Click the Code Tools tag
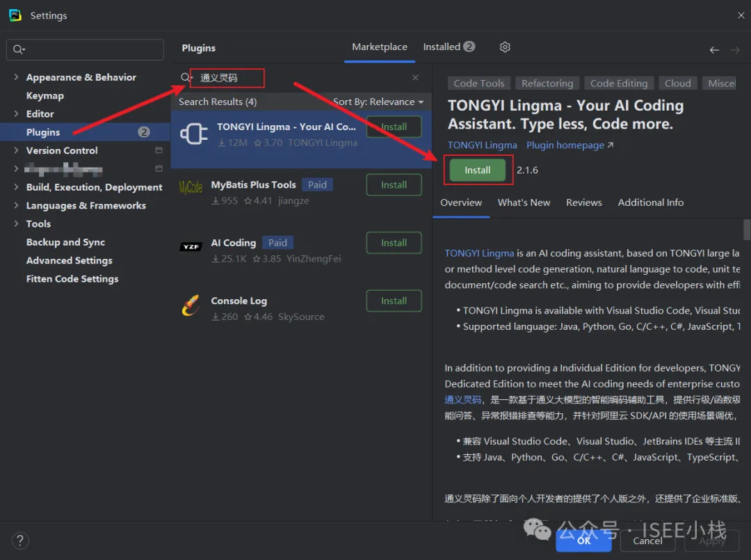The height and width of the screenshot is (560, 751). coord(479,83)
